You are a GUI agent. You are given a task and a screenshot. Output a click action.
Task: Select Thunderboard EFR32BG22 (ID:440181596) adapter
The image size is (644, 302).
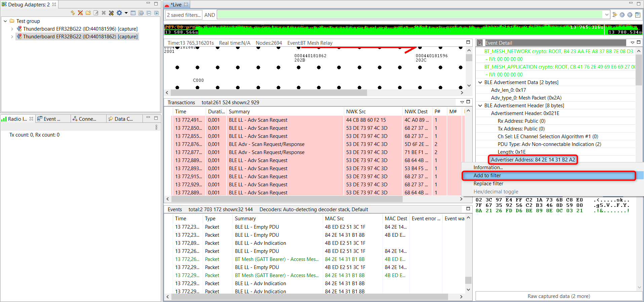click(x=80, y=29)
